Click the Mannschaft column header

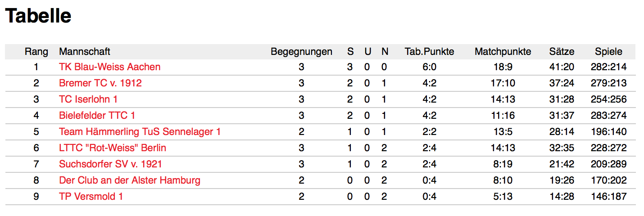coord(85,52)
